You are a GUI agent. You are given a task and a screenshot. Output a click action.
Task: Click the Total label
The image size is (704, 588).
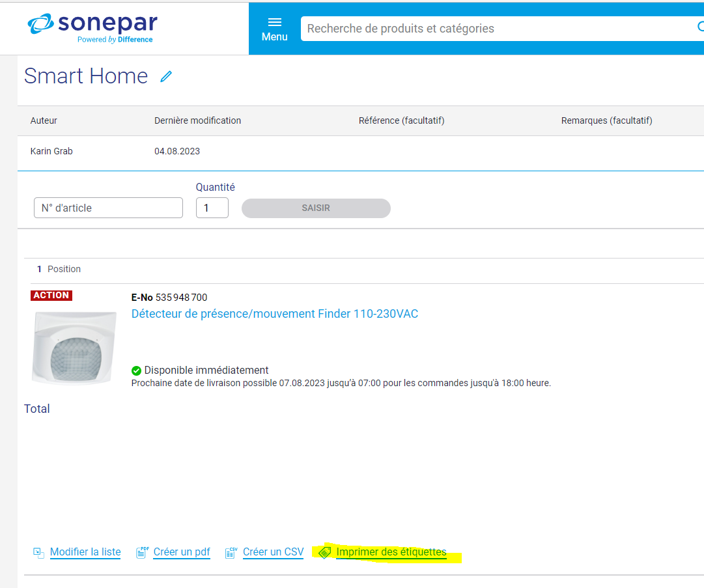(x=37, y=409)
